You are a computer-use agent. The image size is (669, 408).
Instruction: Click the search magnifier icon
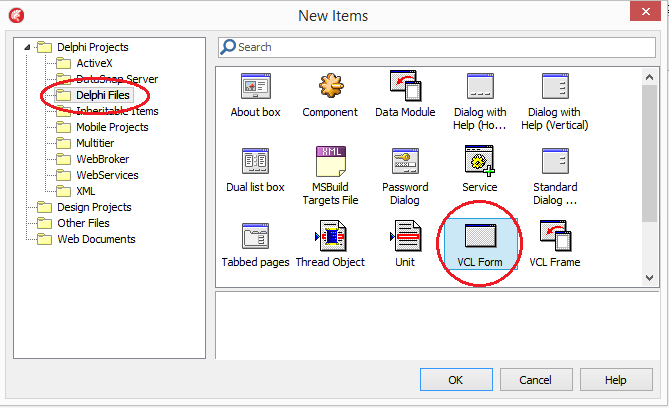coord(228,47)
